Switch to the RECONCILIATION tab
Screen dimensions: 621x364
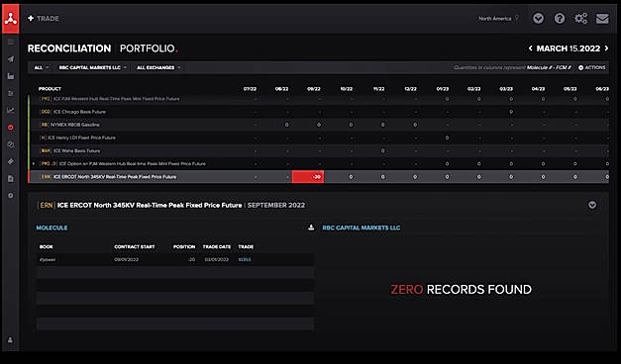[x=69, y=48]
